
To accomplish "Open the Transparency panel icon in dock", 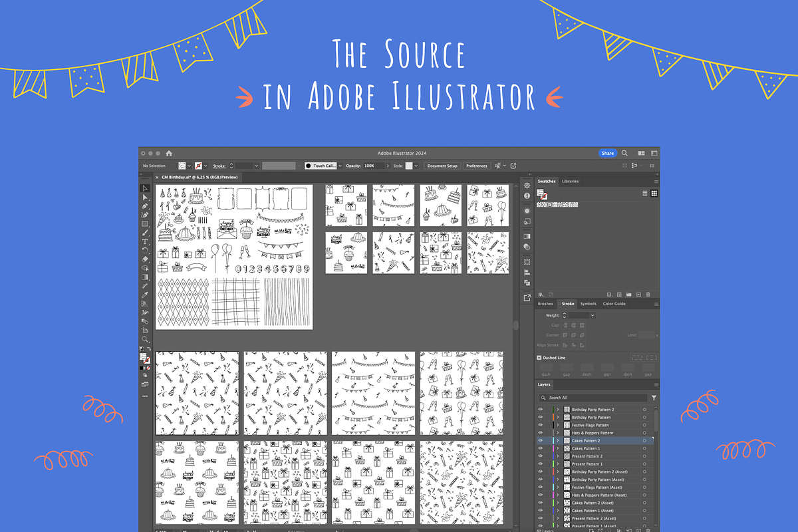I will (x=527, y=247).
